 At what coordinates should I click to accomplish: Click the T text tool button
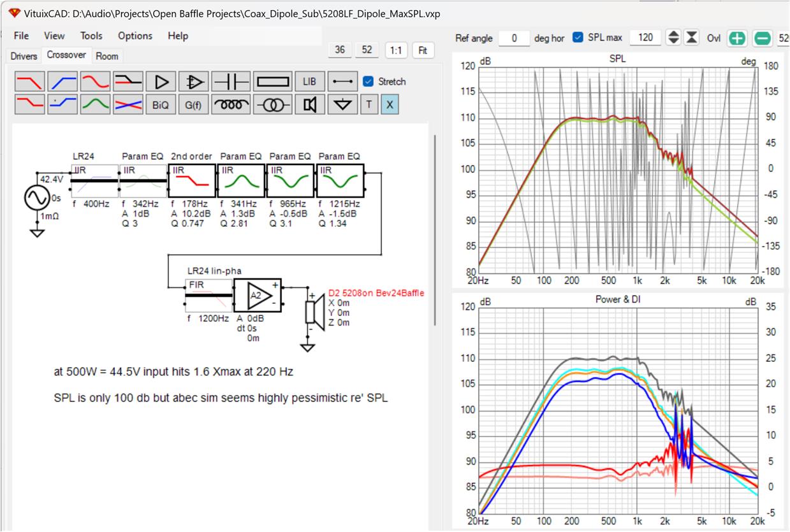click(369, 104)
